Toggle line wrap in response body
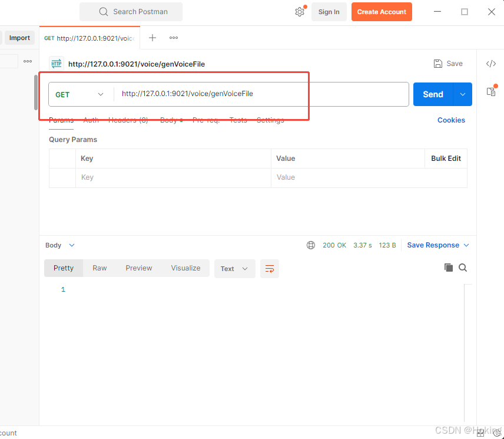The width and height of the screenshot is (504, 439). click(270, 269)
